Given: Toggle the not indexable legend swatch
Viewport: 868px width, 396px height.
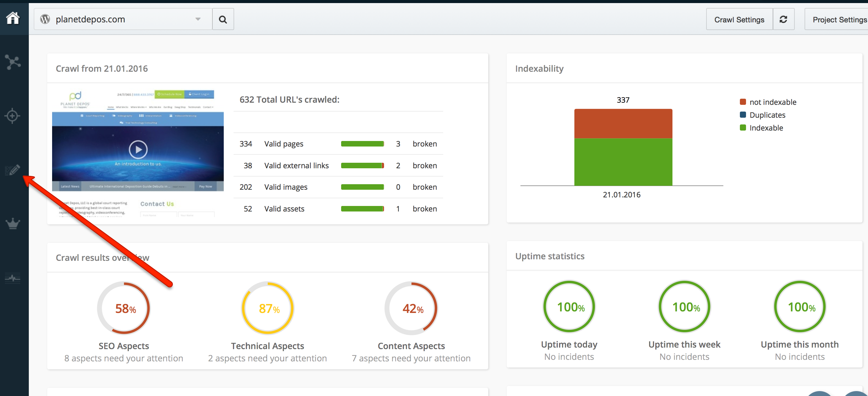Looking at the screenshot, I should click(743, 102).
